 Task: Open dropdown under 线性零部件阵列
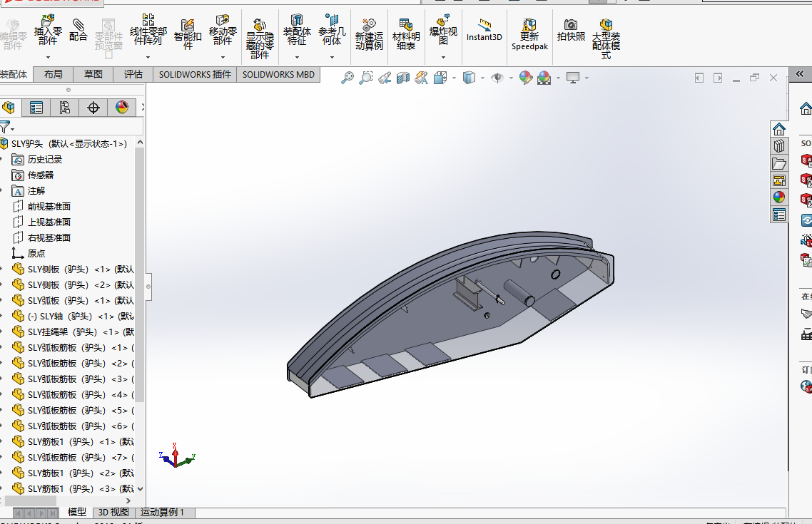(x=148, y=58)
